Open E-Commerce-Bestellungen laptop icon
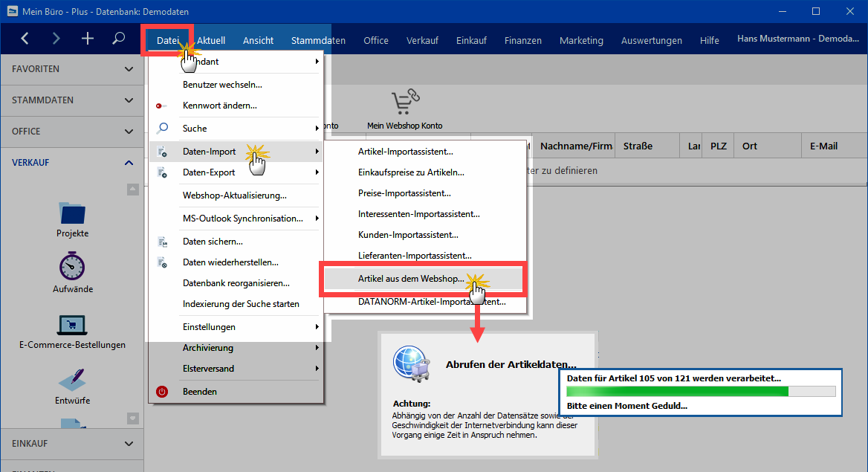Viewport: 868px width, 472px height. click(x=72, y=325)
